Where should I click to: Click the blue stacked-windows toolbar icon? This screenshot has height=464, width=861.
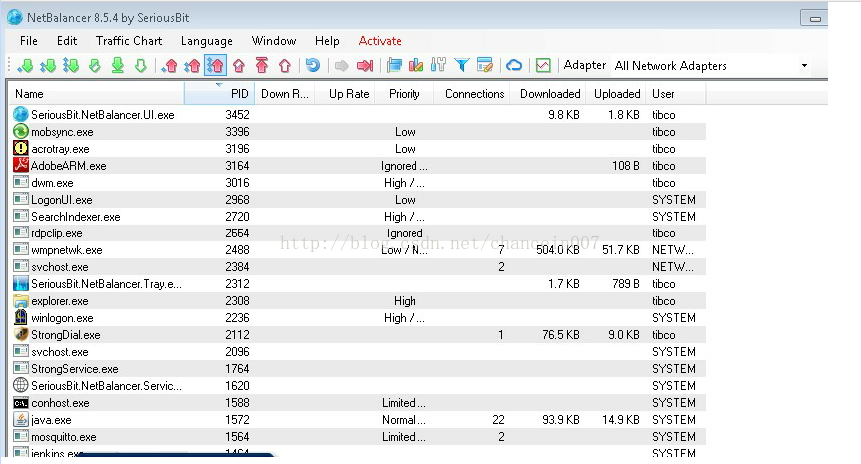coord(394,65)
